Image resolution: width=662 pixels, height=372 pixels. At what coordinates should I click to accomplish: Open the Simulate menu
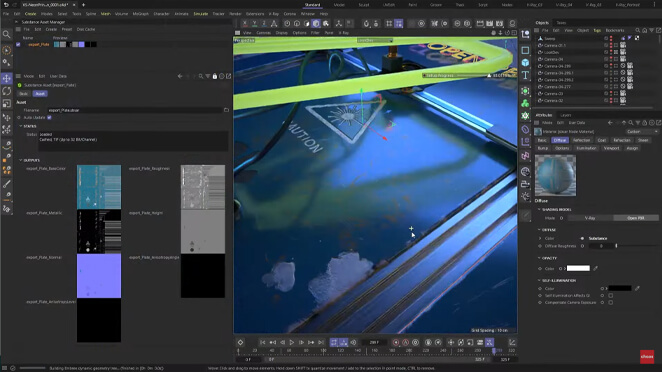click(x=201, y=14)
